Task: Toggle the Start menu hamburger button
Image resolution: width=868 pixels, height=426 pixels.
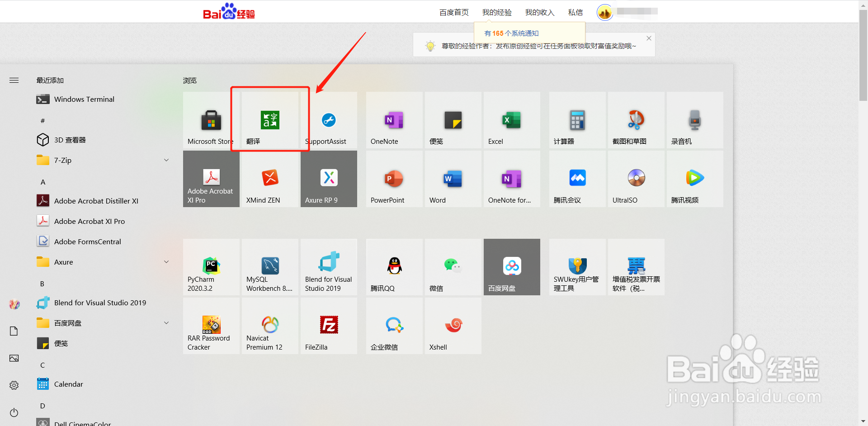Action: (x=14, y=80)
